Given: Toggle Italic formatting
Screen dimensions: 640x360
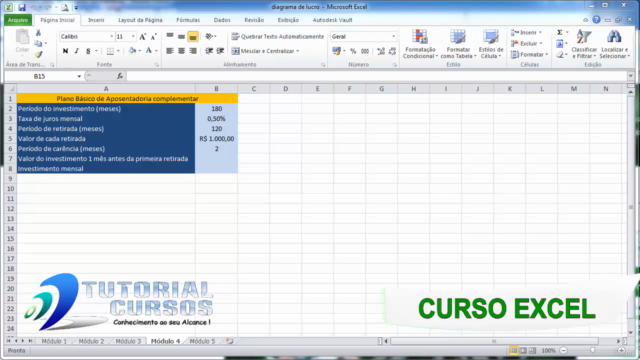Looking at the screenshot, I should [76, 51].
